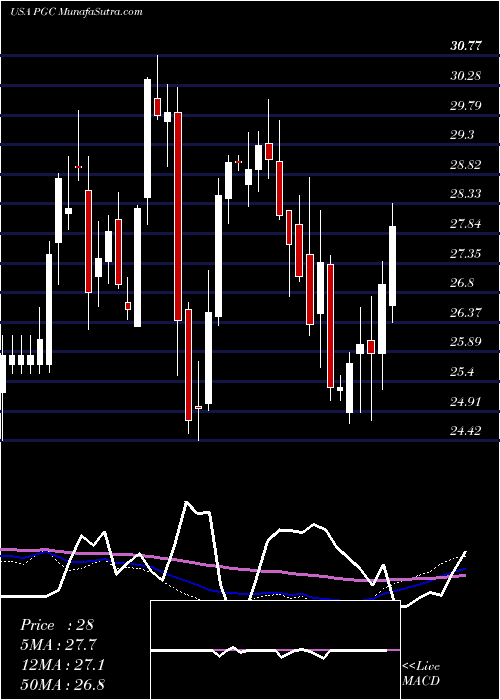Click the '12MA : 27.1' readout

click(x=62, y=665)
